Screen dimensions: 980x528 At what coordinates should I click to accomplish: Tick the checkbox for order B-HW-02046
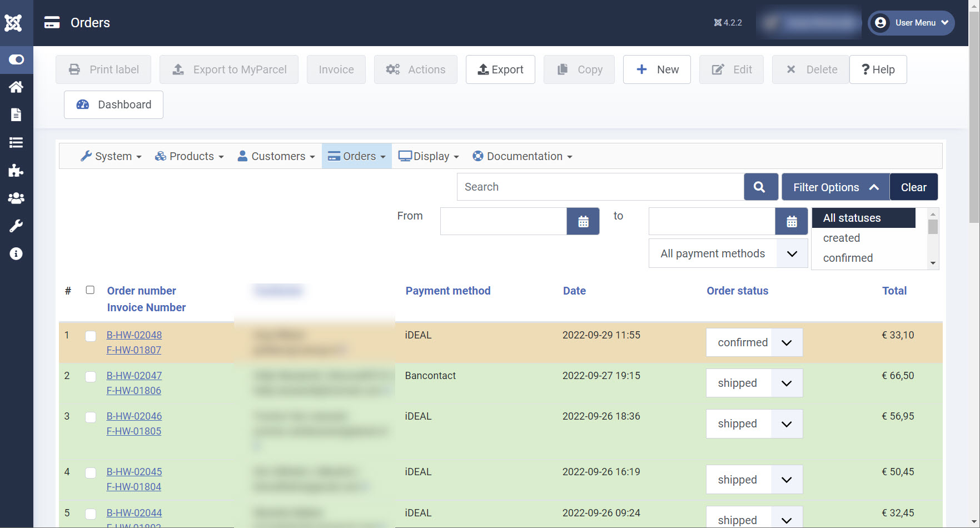click(91, 417)
